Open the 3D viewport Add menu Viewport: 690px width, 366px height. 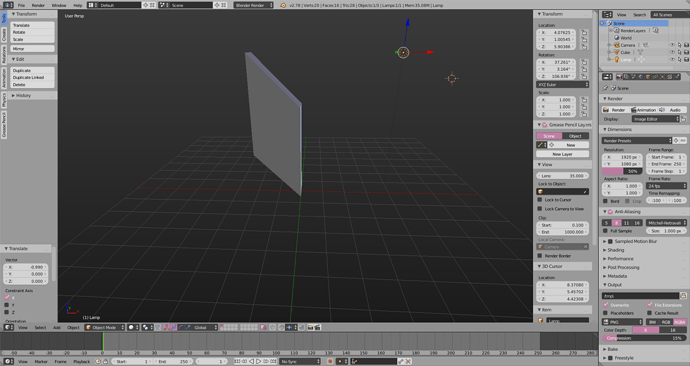pyautogui.click(x=57, y=328)
